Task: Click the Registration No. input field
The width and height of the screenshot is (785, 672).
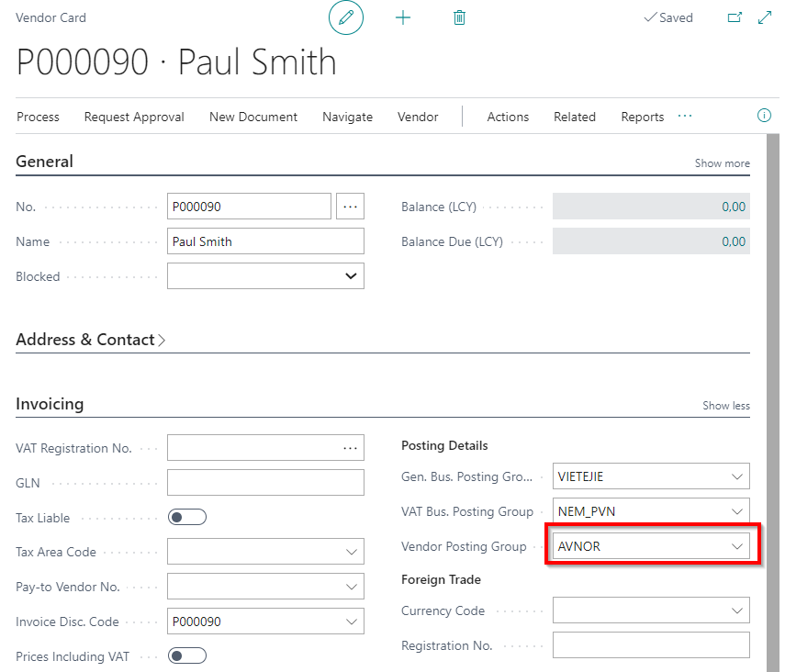Action: (x=651, y=645)
